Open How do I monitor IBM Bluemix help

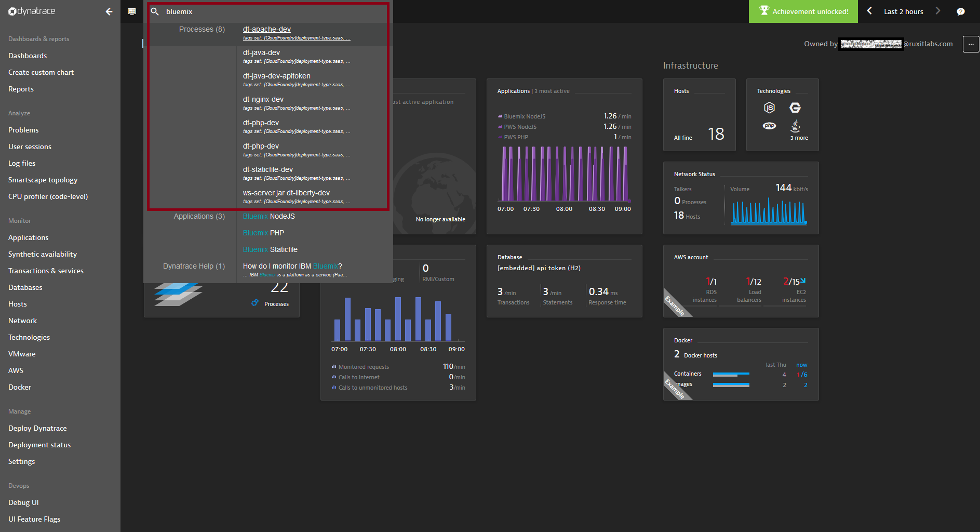point(292,266)
